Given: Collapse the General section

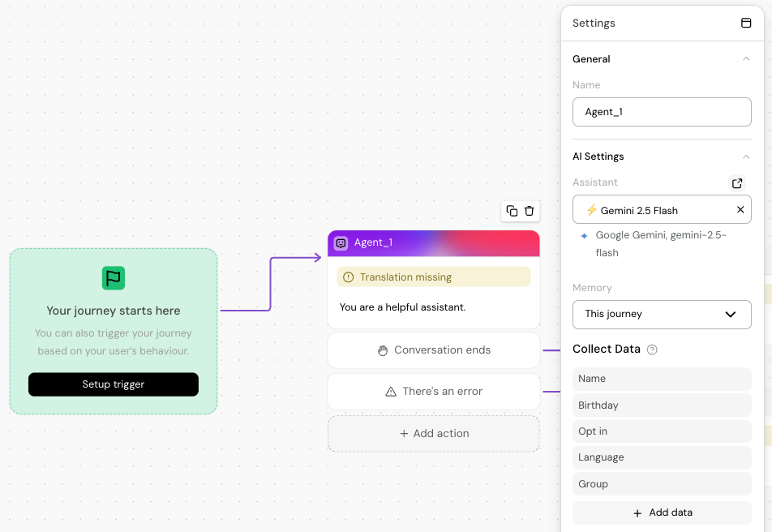Looking at the screenshot, I should coord(746,58).
